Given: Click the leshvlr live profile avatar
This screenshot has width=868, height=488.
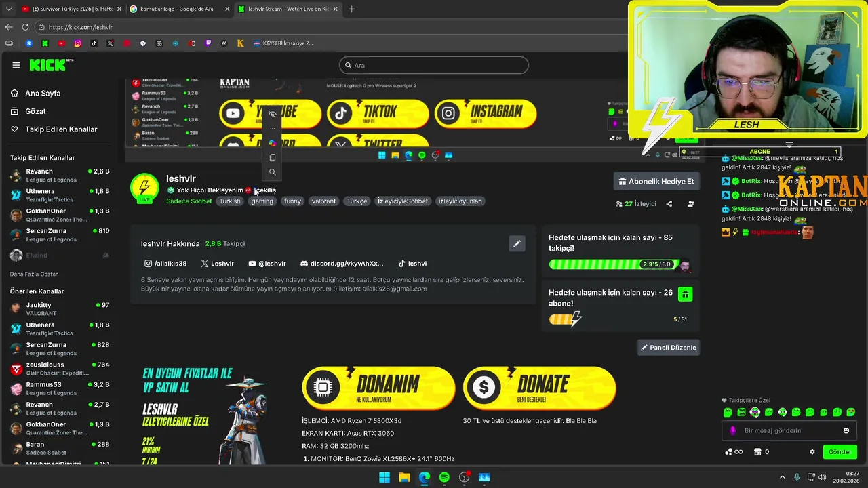Looking at the screenshot, I should coord(144,188).
